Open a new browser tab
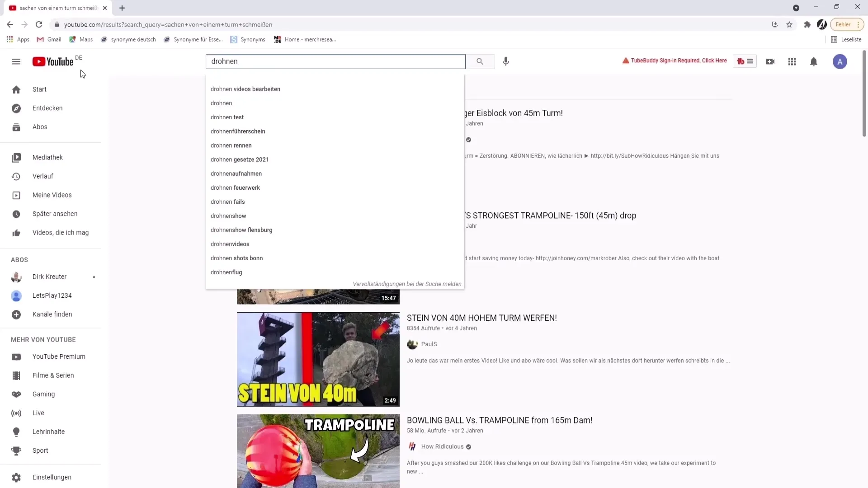This screenshot has width=868, height=488. [x=122, y=8]
